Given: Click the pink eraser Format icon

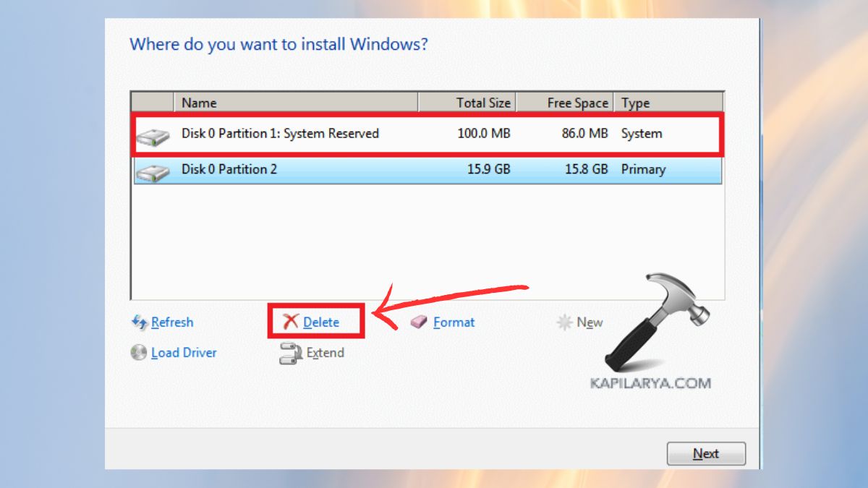Looking at the screenshot, I should pos(419,322).
